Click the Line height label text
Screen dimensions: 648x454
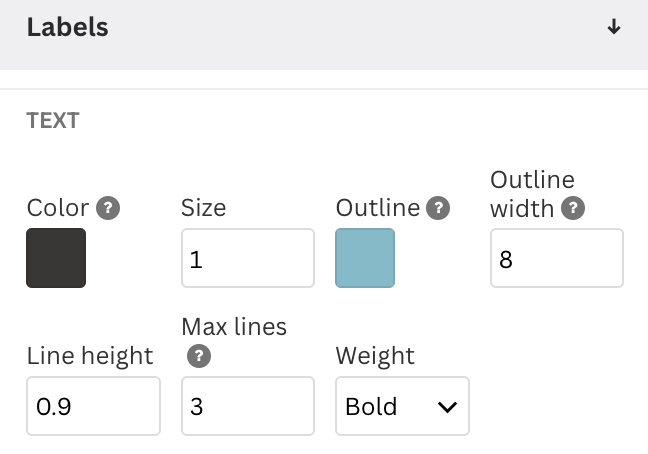coord(90,355)
